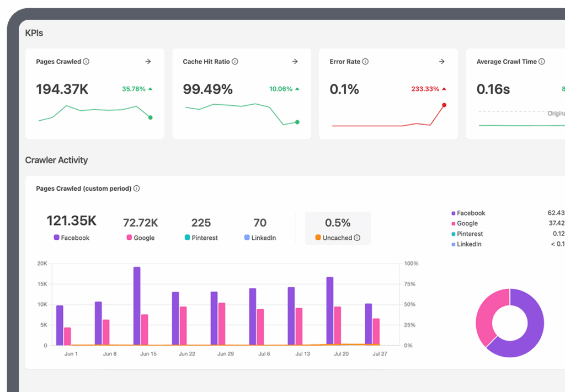Click Google entry in donut chart legend
Image resolution: width=565 pixels, height=392 pixels.
click(x=467, y=223)
